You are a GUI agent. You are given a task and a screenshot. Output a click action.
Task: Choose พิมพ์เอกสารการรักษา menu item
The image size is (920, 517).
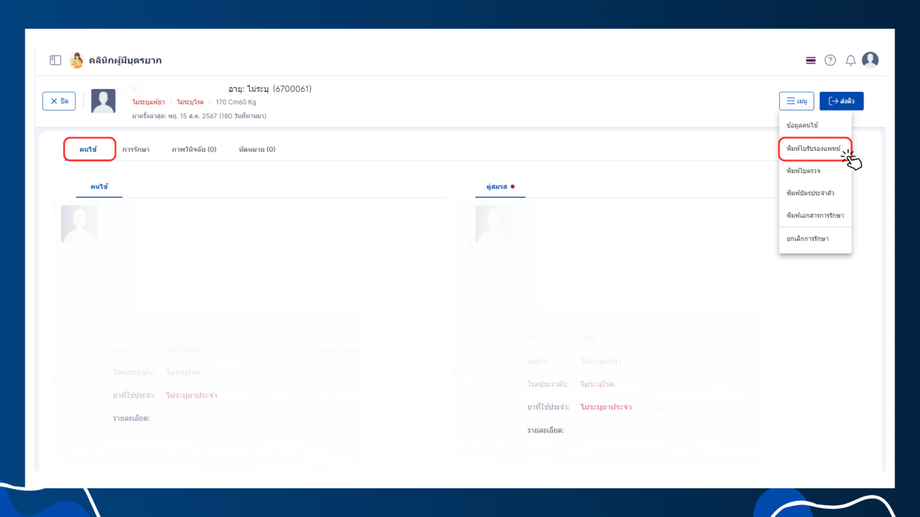[x=815, y=215]
